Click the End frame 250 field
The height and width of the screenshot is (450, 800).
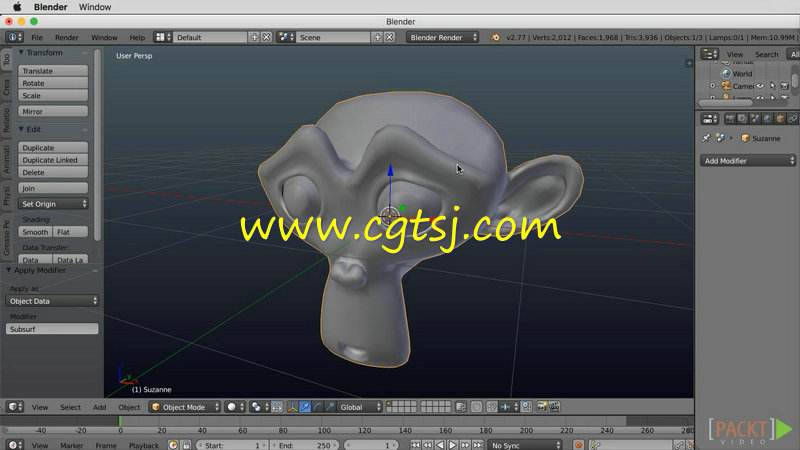(x=305, y=445)
